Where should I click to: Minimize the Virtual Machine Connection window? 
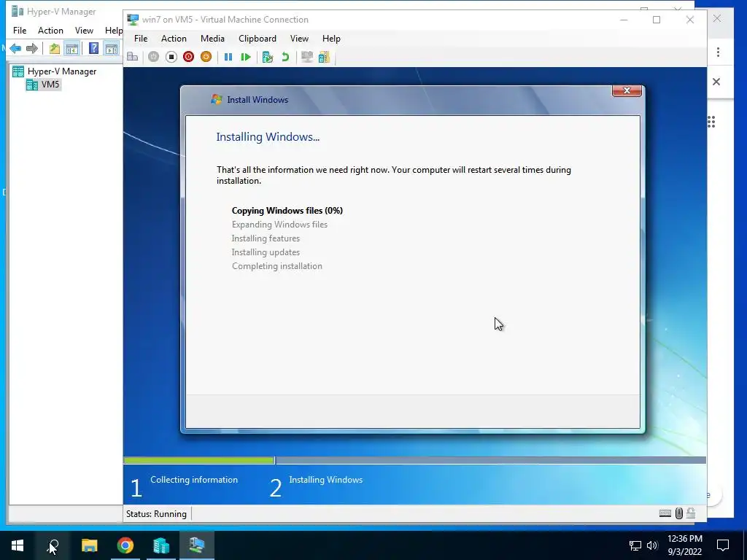pyautogui.click(x=624, y=20)
